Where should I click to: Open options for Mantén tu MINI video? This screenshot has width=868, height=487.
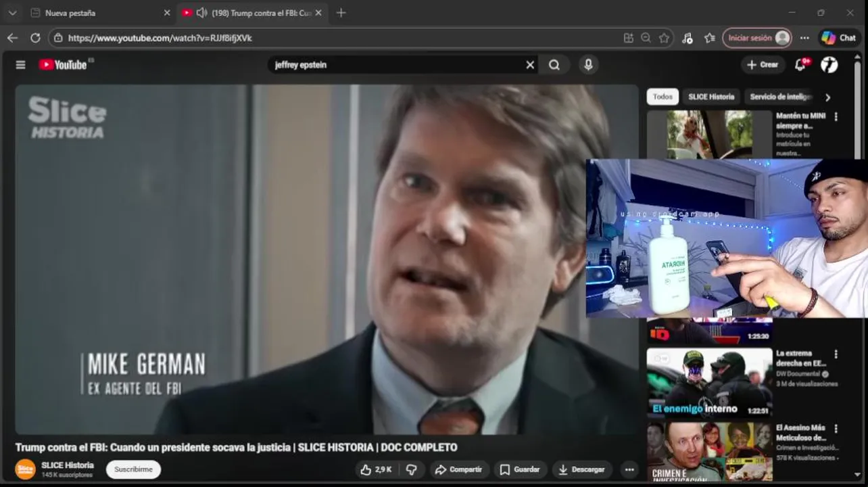coord(836,116)
